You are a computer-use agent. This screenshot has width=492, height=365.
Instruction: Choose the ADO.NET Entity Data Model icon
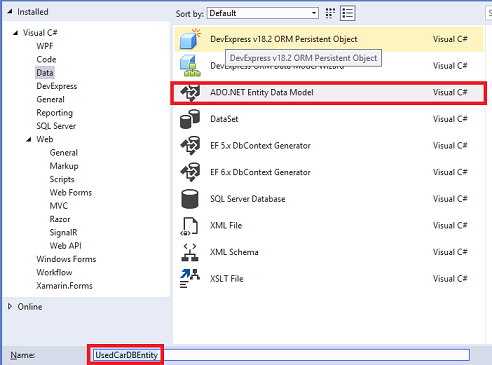point(190,92)
